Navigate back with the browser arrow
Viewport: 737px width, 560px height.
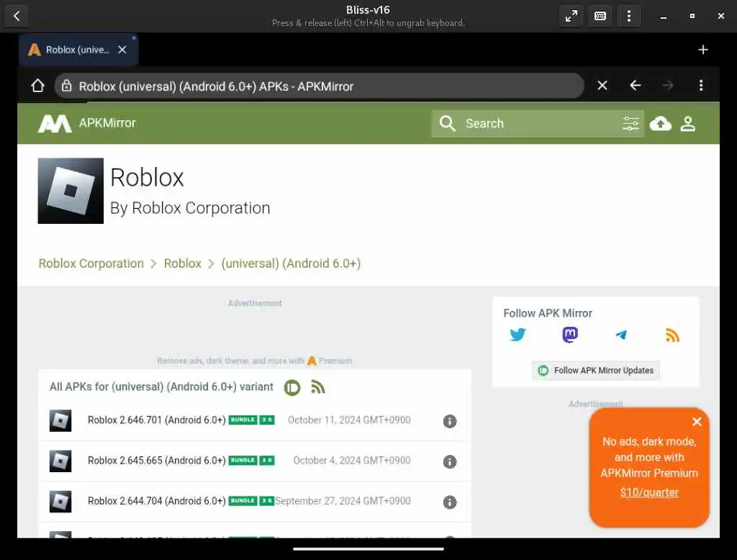point(635,85)
